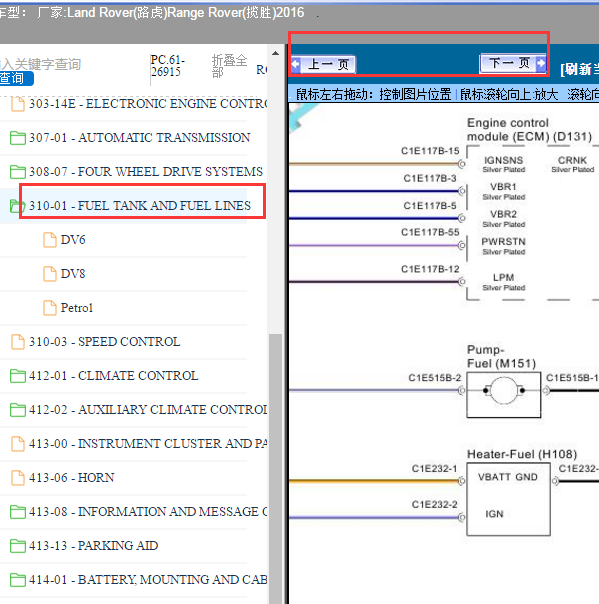This screenshot has width=599, height=604.
Task: Click the LPM pin label
Action: click(x=503, y=277)
